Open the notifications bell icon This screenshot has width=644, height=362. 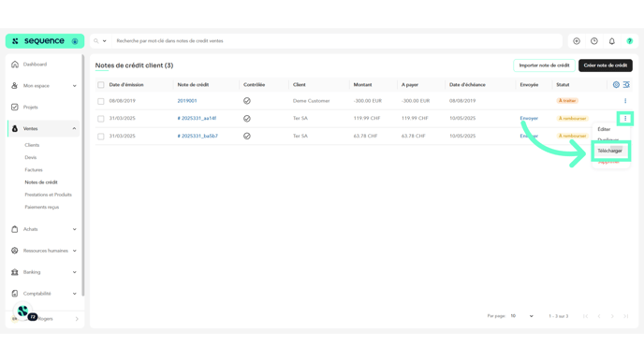(x=611, y=41)
